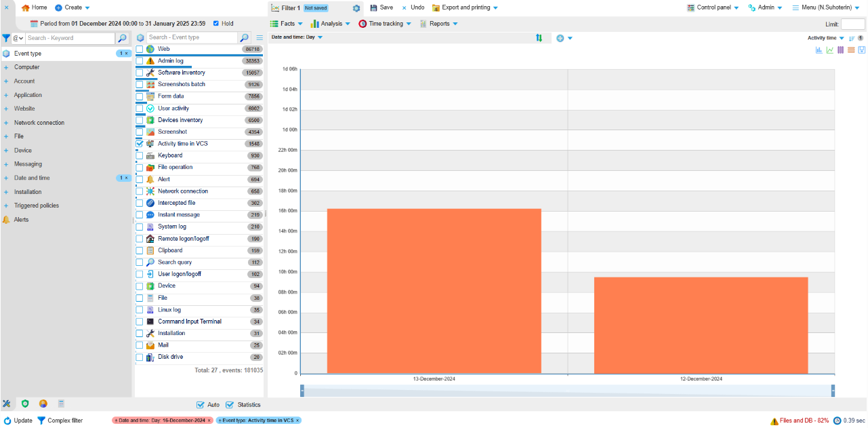This screenshot has width=868, height=428.
Task: Open the Time tracking menu
Action: point(384,24)
